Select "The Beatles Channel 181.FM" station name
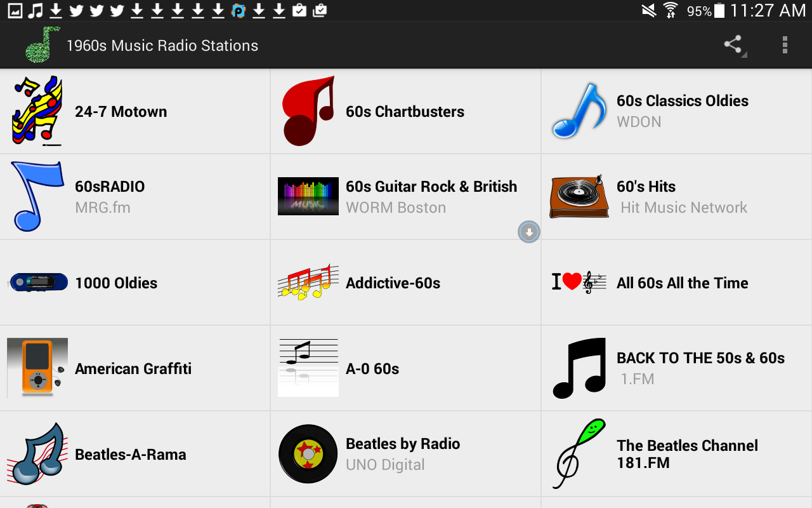The image size is (812, 508). [x=687, y=455]
